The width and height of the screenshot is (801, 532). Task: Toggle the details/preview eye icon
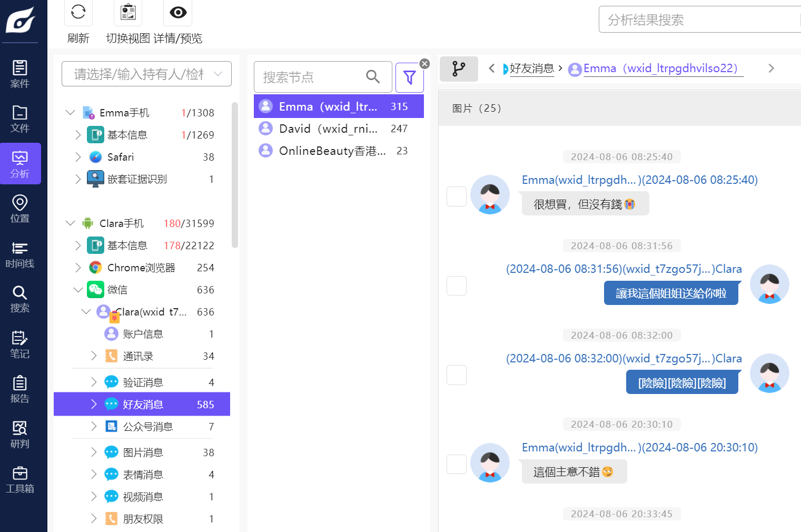pos(178,12)
